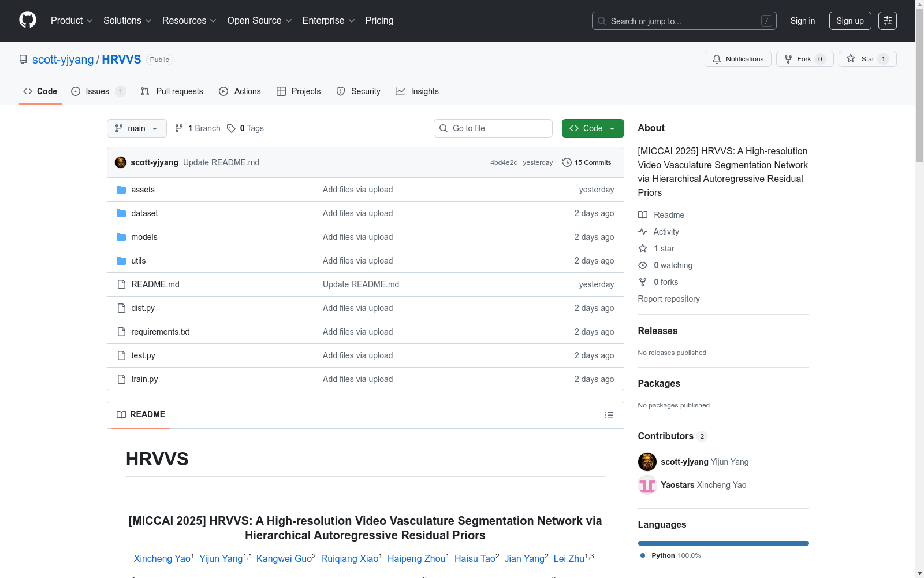Click the Kangwei Guo author link
The image size is (924, 578).
pos(284,558)
